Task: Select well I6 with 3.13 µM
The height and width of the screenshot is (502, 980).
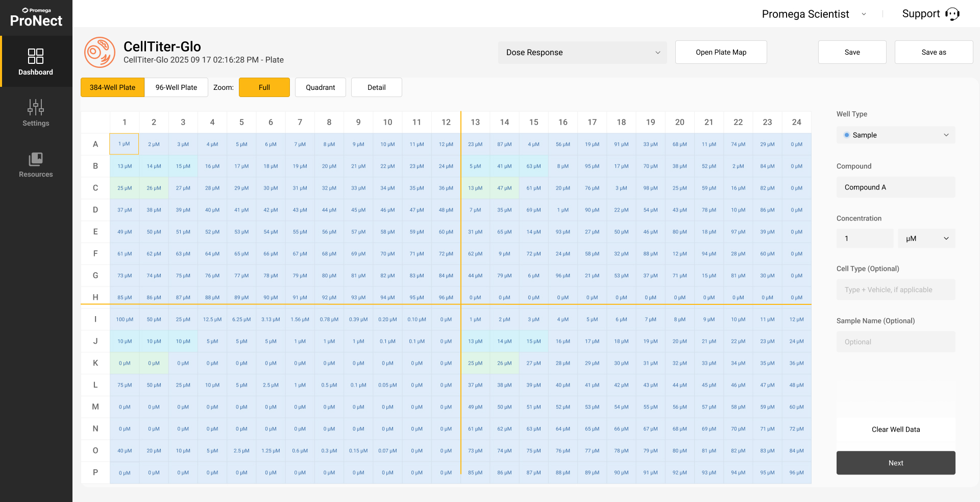Action: tap(271, 320)
